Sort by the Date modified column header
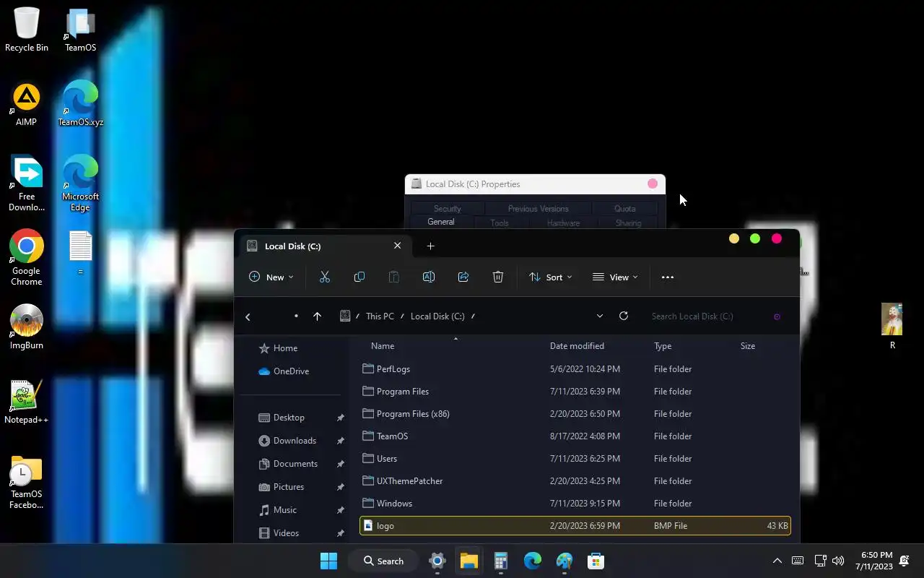This screenshot has width=924, height=578. tap(577, 346)
